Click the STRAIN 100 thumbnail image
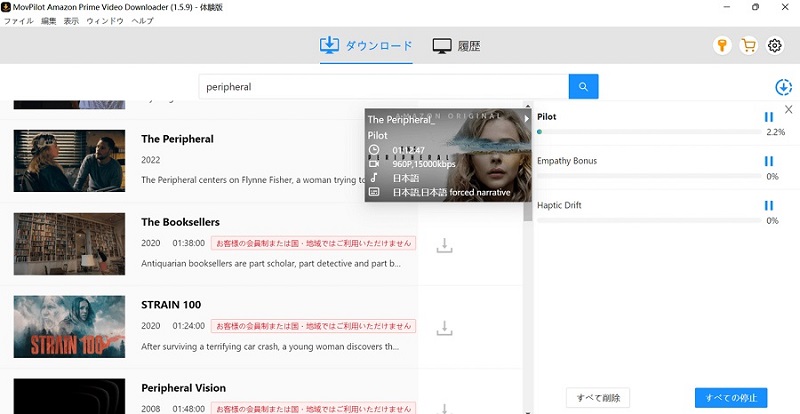 69,327
